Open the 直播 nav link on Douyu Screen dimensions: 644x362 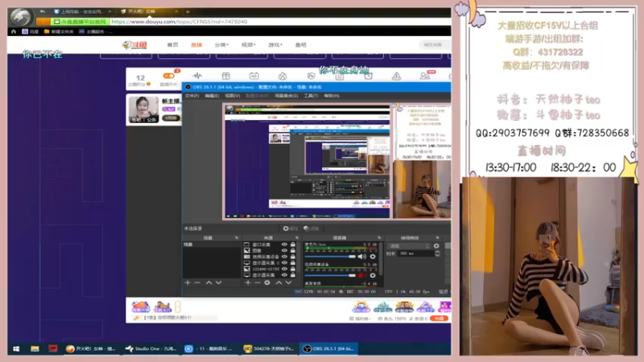pyautogui.click(x=196, y=45)
